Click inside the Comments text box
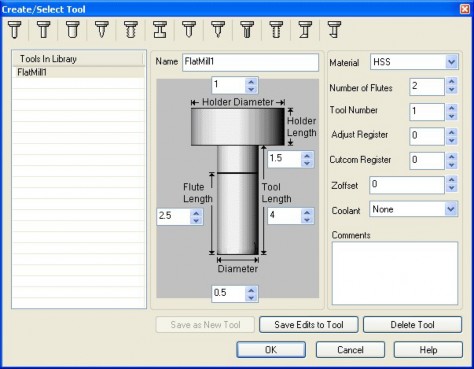This screenshot has width=474, height=369. pos(395,273)
